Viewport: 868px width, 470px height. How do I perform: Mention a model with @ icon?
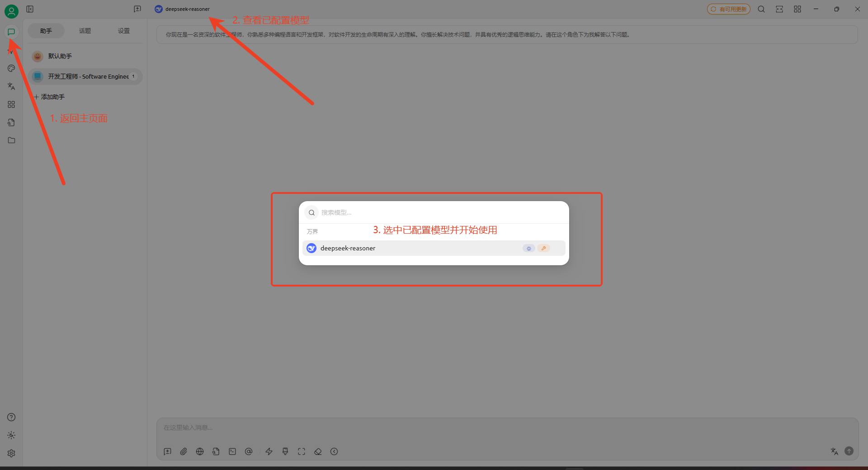pos(249,451)
